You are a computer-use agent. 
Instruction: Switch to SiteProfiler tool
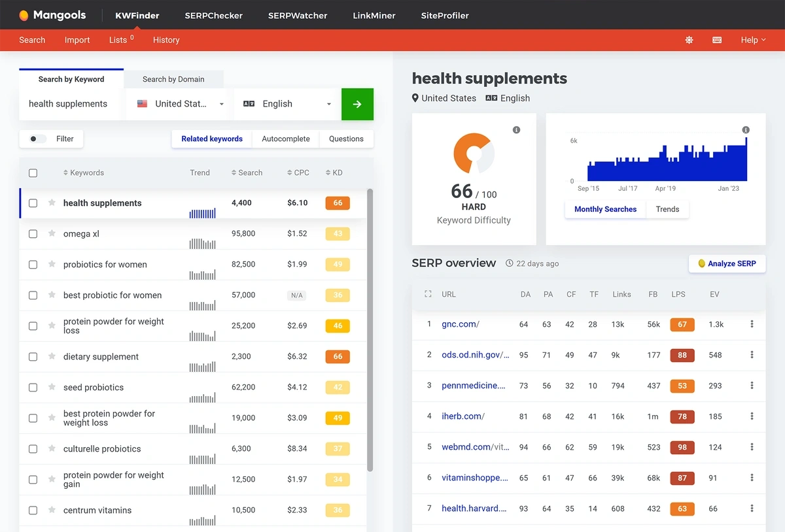coord(445,15)
